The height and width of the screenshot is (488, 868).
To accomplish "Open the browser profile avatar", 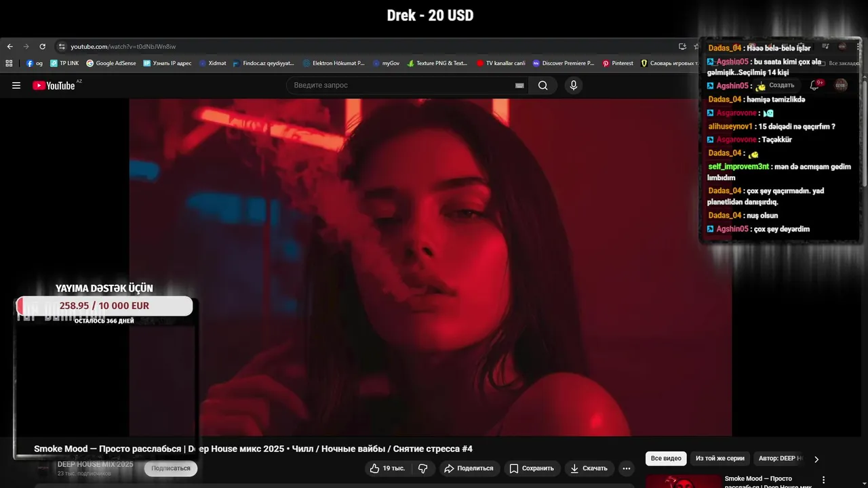I will pos(842,47).
